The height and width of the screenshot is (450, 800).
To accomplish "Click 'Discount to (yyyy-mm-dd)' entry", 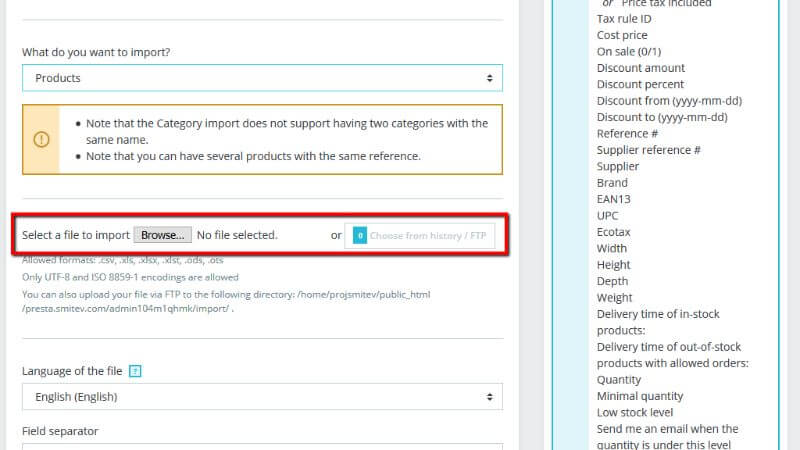I will point(662,117).
